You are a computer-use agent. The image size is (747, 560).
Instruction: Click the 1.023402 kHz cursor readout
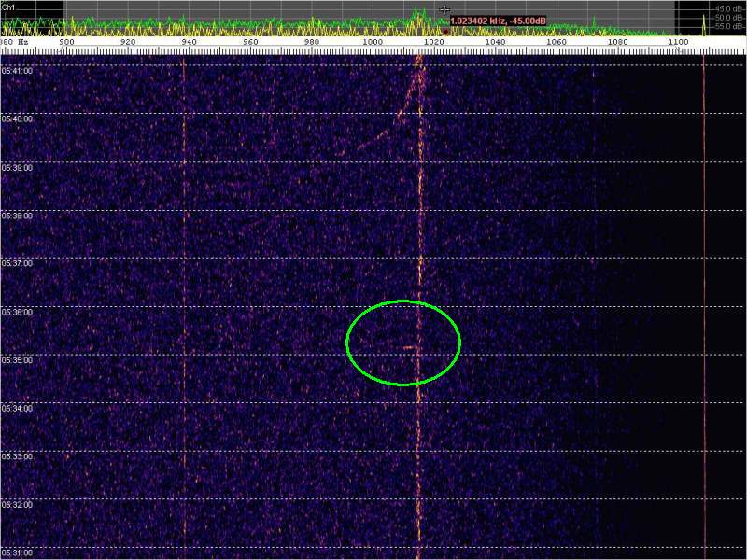click(498, 21)
